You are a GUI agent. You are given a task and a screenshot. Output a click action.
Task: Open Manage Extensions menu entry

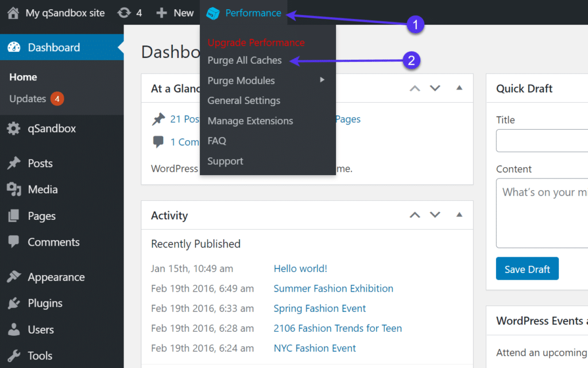250,121
